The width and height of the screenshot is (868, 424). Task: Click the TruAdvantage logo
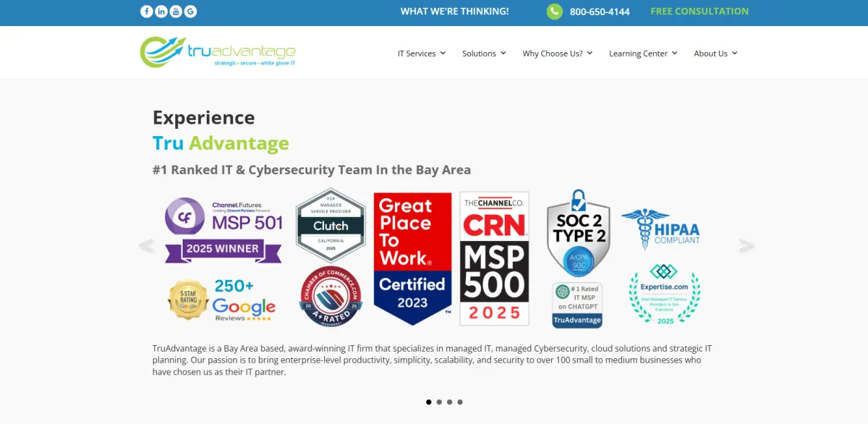click(x=218, y=52)
